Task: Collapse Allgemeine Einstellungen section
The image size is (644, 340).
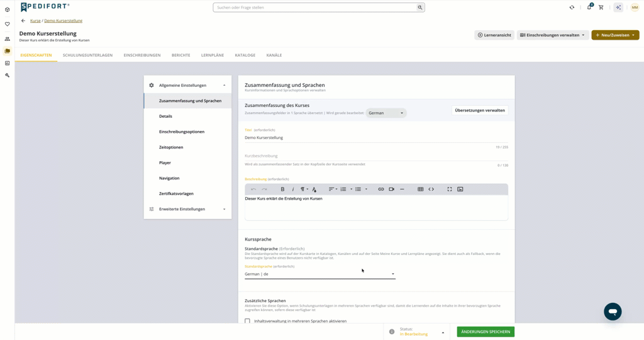Action: (x=187, y=85)
